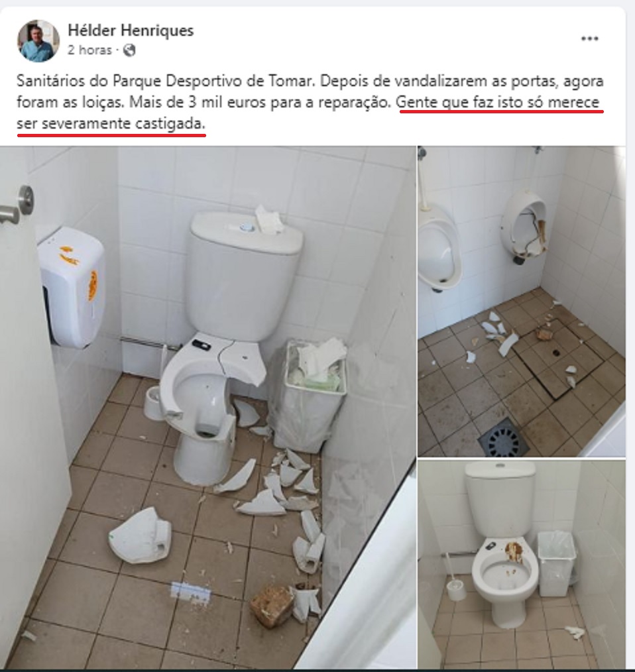Click the trash bin beside the broken toilet
The width and height of the screenshot is (635, 672).
(x=308, y=394)
